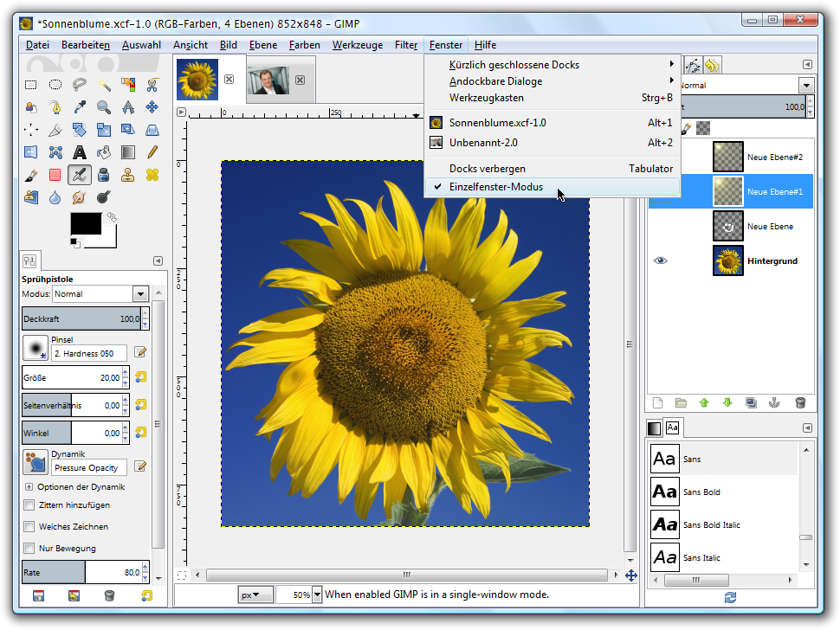Image resolution: width=840 pixels, height=630 pixels.
Task: Choose the Bucket Fill tool
Action: pyautogui.click(x=104, y=152)
